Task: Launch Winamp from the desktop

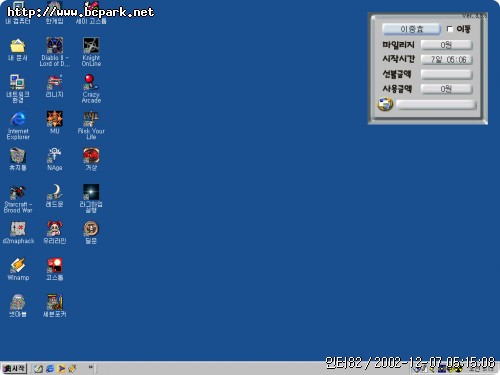Action: click(x=18, y=266)
